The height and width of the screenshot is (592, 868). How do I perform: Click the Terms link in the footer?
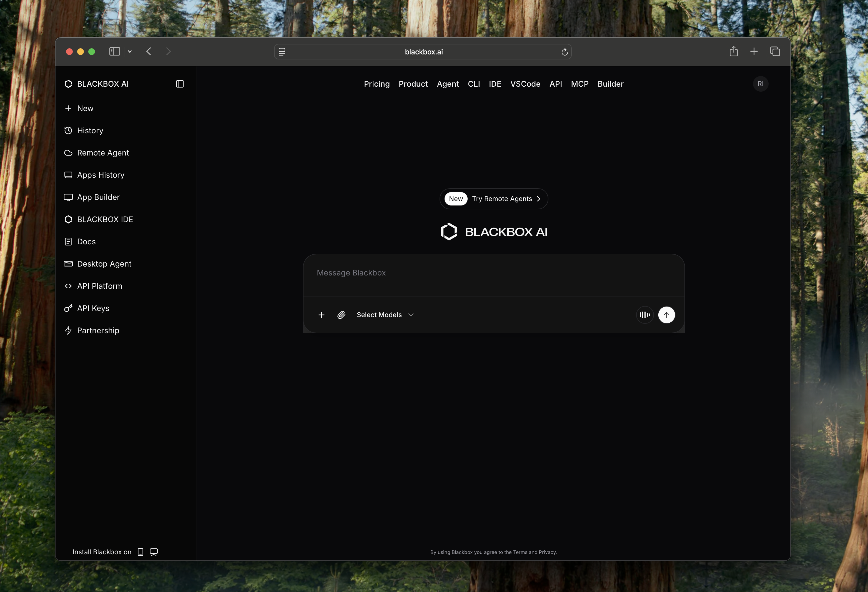tap(520, 552)
